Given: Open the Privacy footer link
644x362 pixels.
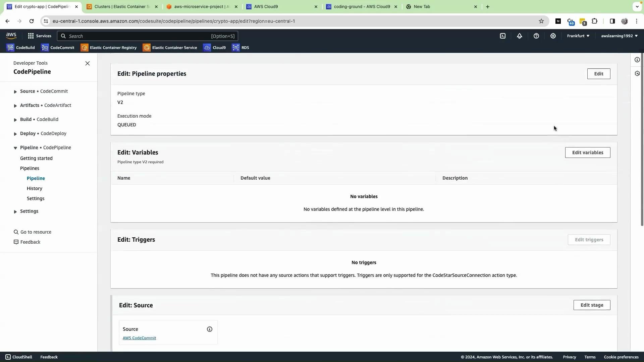Looking at the screenshot, I should pos(570,357).
